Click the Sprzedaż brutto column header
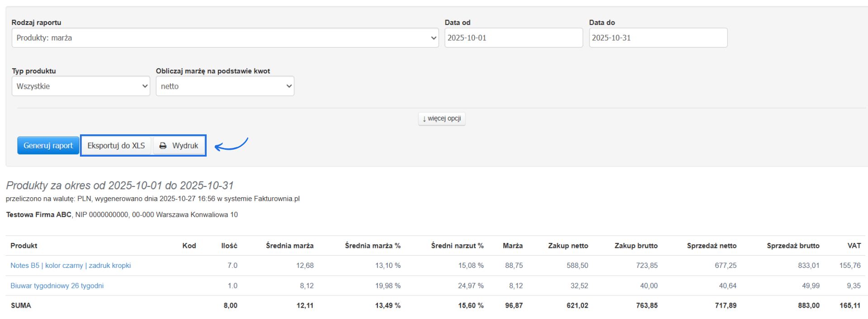Image resolution: width=868 pixels, height=319 pixels. point(793,246)
